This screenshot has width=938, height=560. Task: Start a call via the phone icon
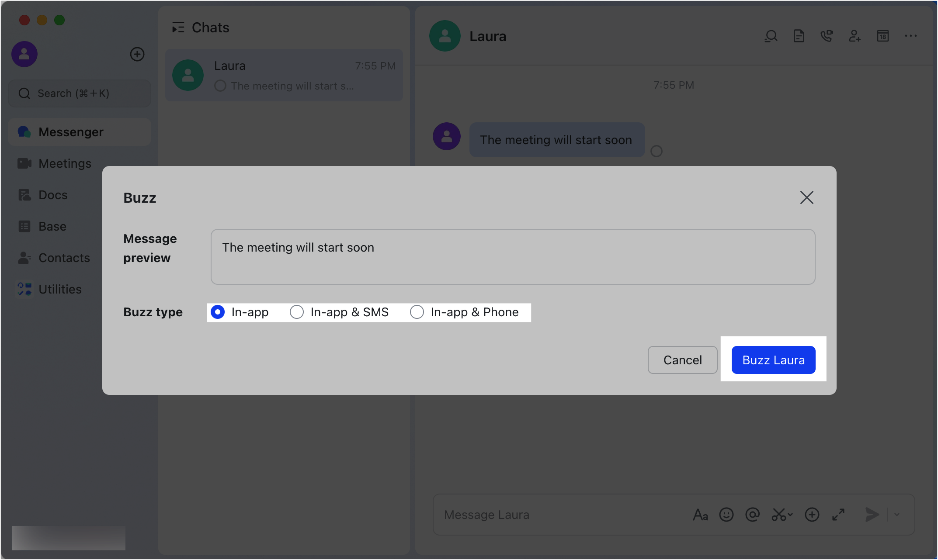pyautogui.click(x=826, y=36)
